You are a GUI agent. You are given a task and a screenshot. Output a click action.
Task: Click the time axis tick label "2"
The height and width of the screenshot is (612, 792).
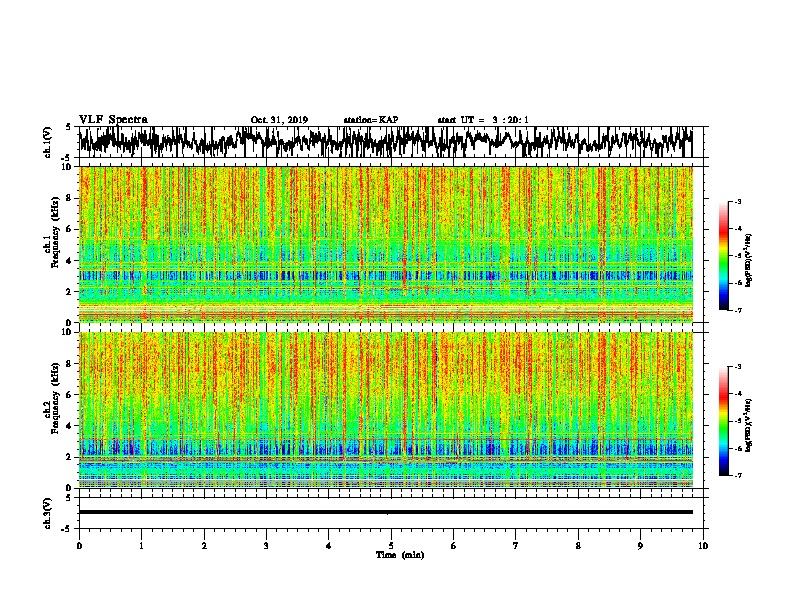click(x=204, y=546)
